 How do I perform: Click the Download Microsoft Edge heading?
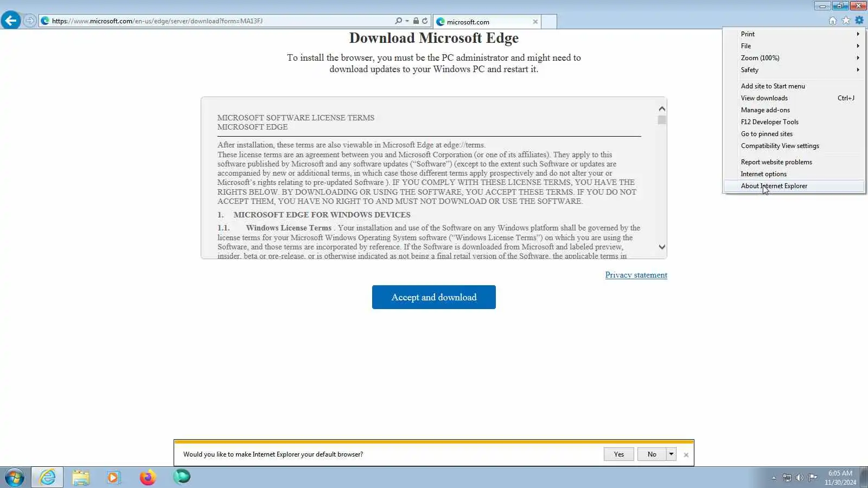click(x=434, y=38)
